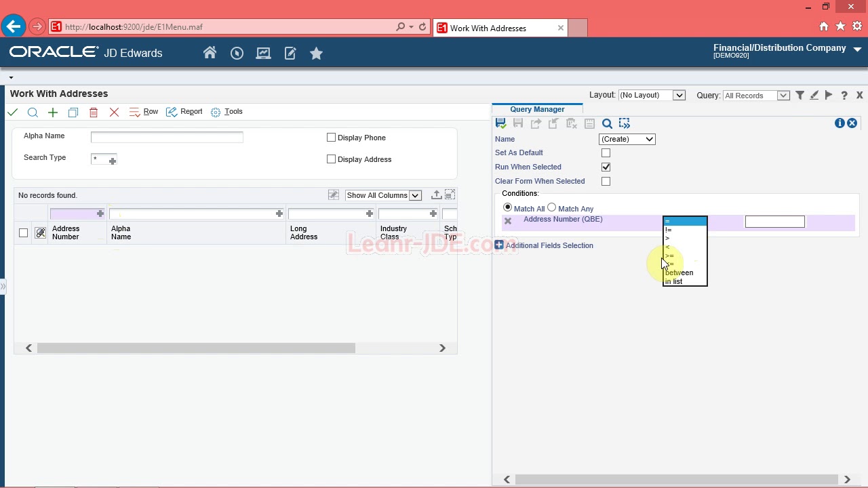
Task: Open the JD Edwards Home icon
Action: pos(210,53)
